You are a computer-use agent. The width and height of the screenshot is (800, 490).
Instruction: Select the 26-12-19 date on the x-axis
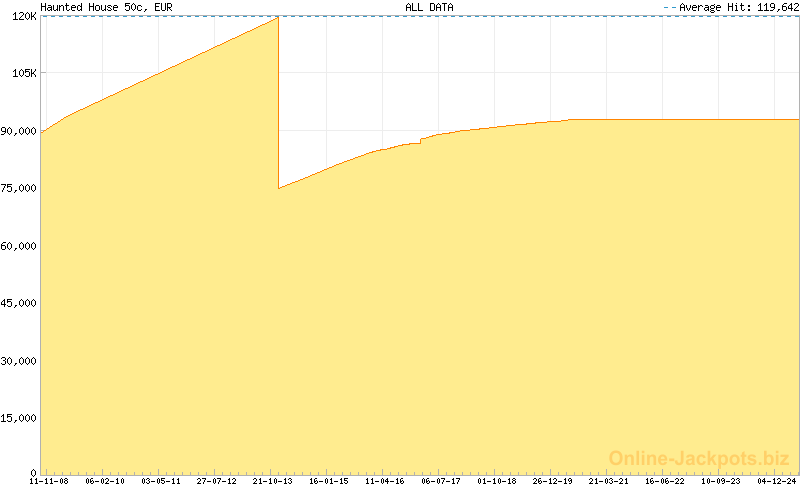[553, 482]
